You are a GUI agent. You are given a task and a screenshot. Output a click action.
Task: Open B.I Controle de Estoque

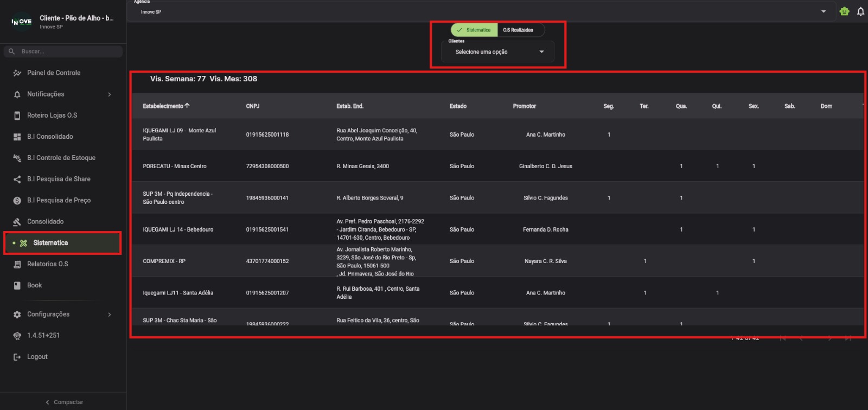(x=61, y=158)
